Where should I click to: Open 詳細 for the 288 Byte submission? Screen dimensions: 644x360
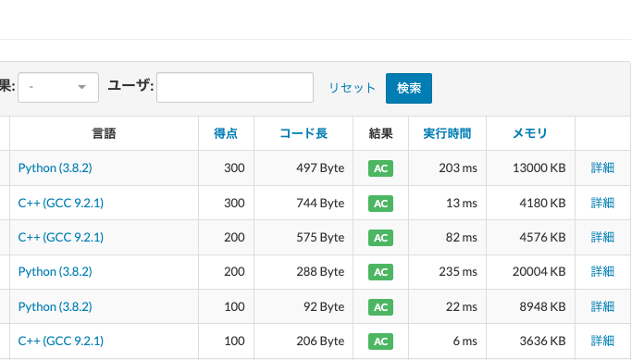click(602, 271)
